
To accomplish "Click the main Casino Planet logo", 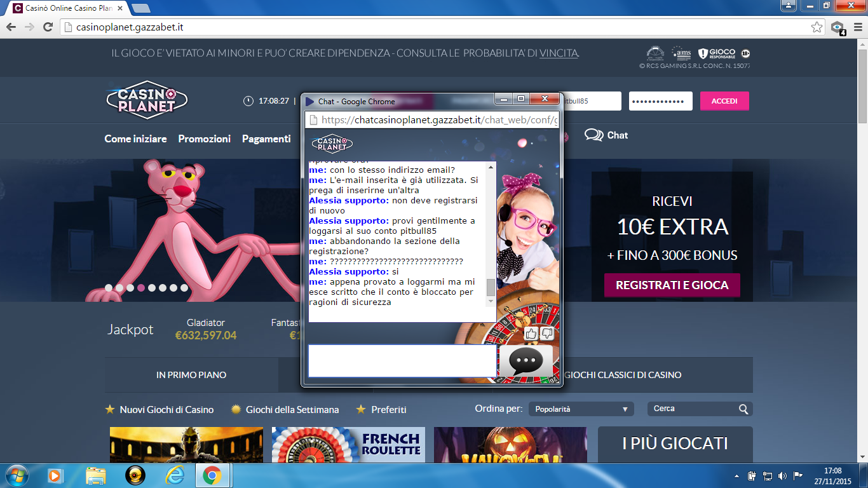I will tap(147, 100).
